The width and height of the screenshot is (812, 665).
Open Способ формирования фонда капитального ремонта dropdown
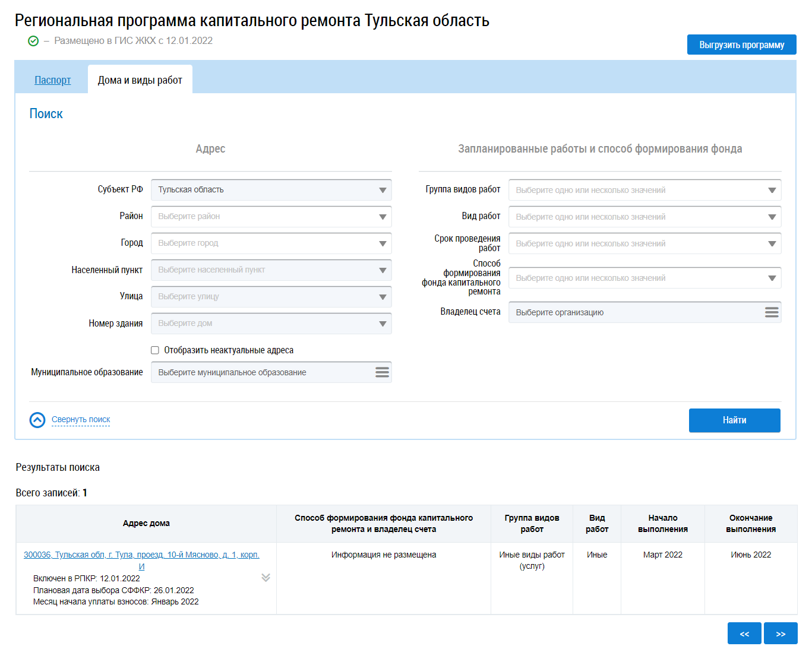point(645,278)
